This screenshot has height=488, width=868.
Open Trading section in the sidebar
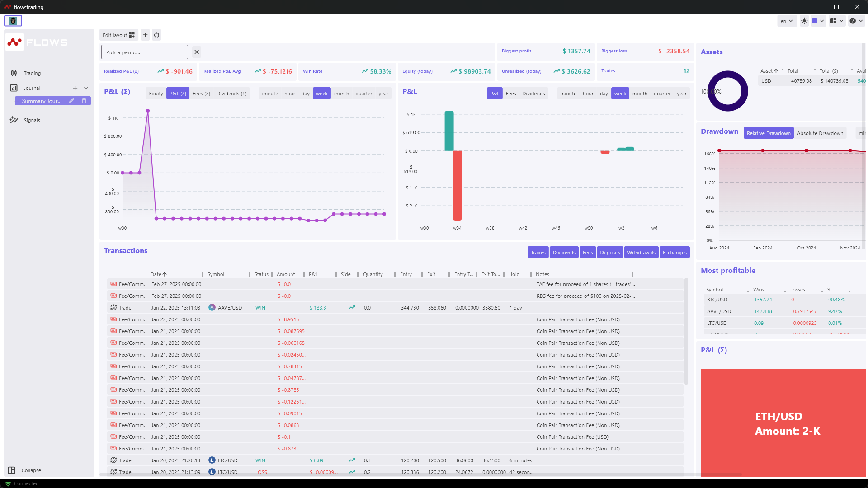[x=32, y=73]
